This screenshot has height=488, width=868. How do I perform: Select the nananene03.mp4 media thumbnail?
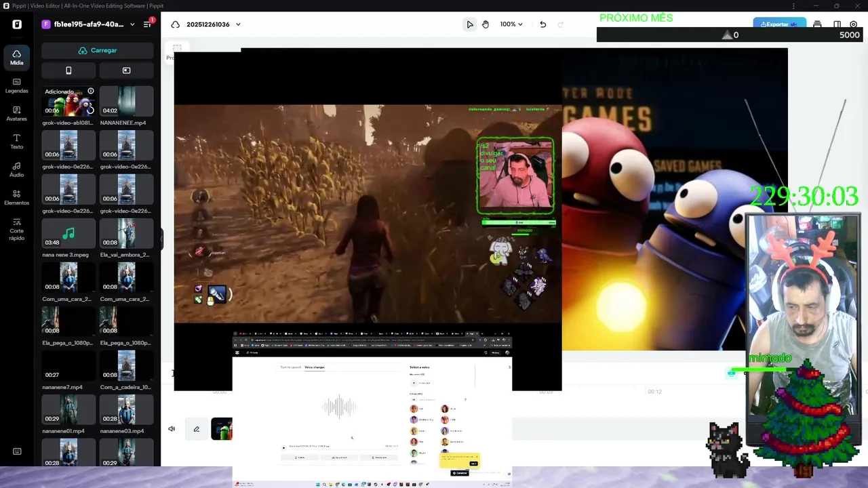[126, 409]
